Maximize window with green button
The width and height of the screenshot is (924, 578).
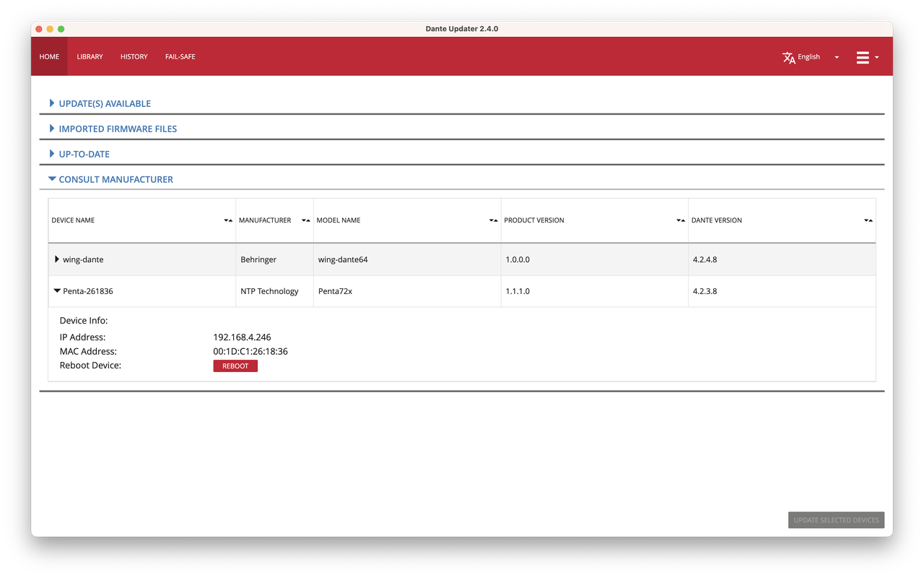click(61, 29)
